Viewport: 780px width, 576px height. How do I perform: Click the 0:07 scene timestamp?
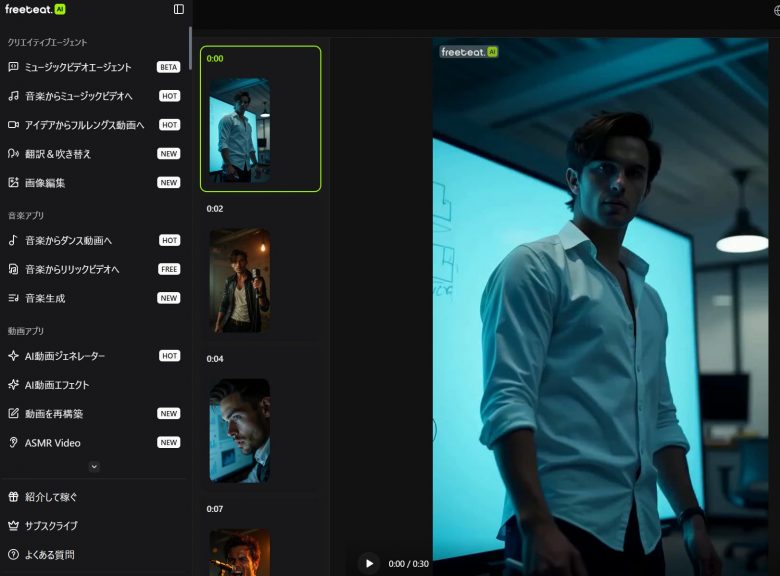point(215,509)
